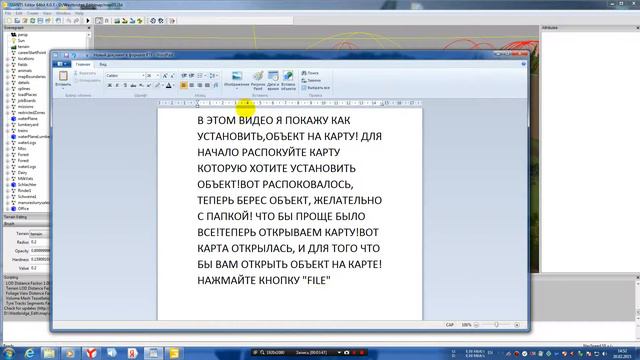Click the Play button in GIANTS Editor toolbar
Image resolution: width=640 pixels, height=360 pixels.
click(x=88, y=20)
